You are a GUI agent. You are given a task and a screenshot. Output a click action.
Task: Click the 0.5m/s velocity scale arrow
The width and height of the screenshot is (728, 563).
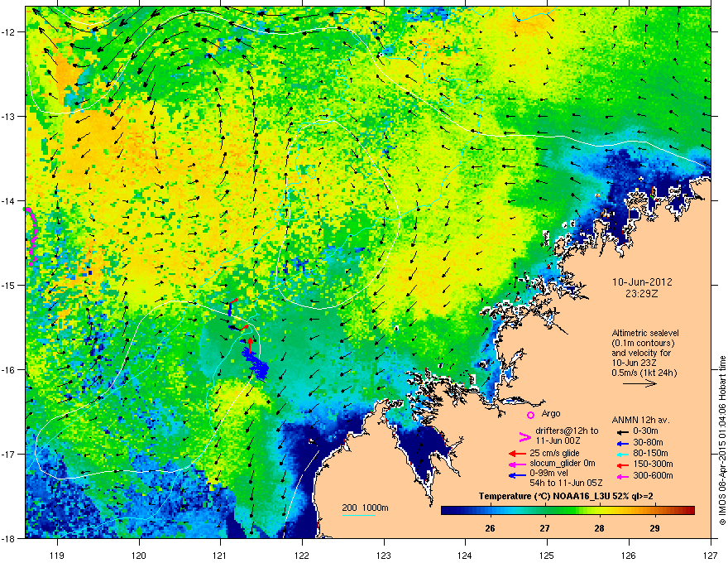tap(639, 383)
